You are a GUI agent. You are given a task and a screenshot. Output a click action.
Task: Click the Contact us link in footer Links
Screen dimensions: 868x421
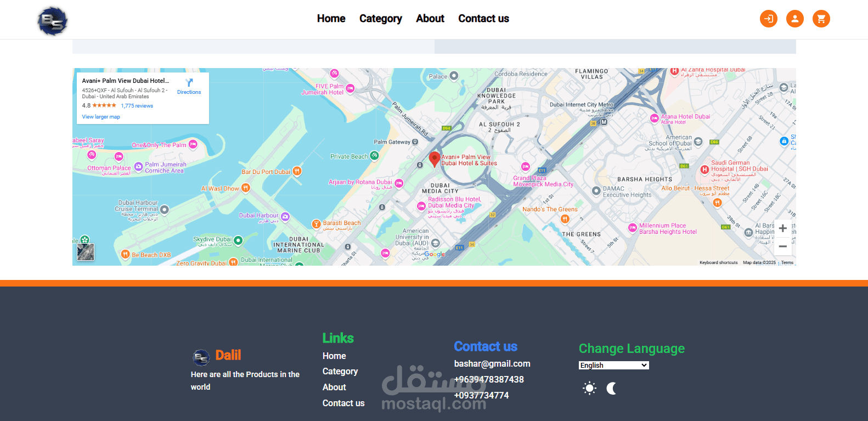coord(343,403)
